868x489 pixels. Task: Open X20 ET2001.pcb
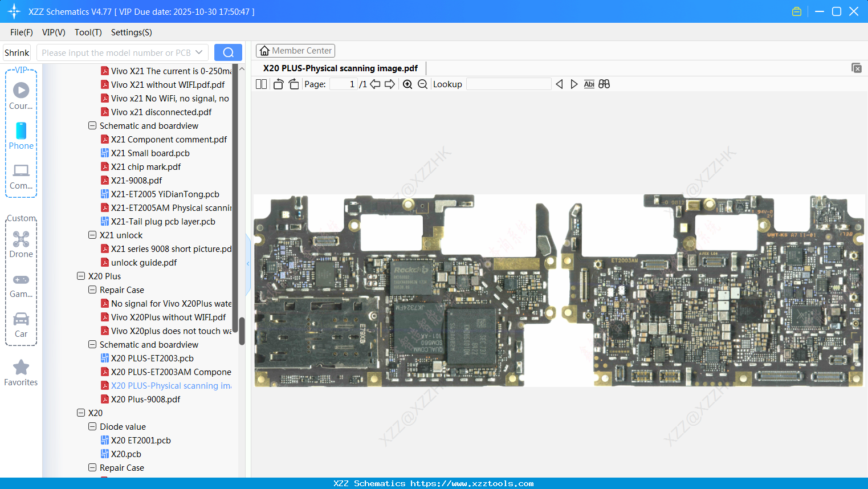(141, 440)
